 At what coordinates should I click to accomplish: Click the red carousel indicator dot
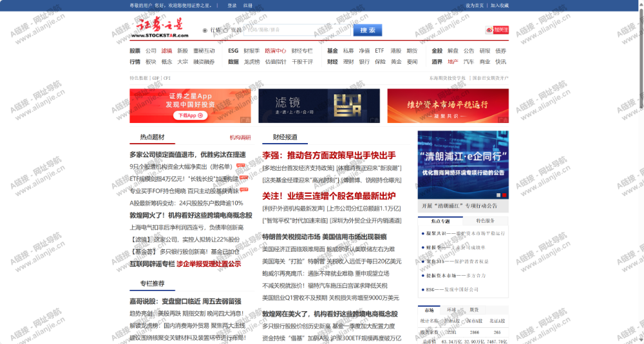click(504, 195)
